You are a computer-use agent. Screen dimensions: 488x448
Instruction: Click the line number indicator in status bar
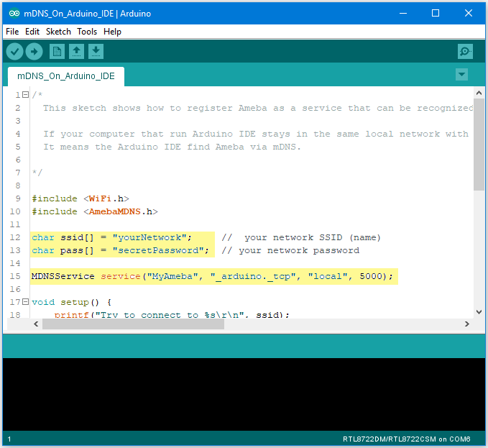(x=9, y=439)
